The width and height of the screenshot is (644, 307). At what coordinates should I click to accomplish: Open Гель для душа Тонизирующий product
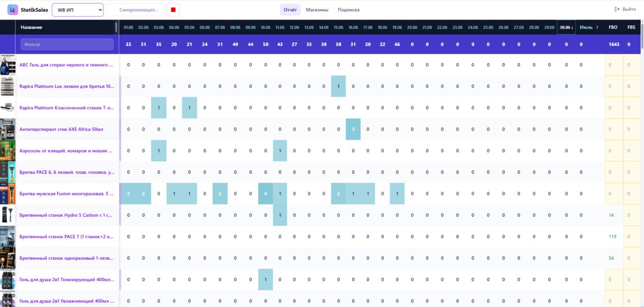[x=66, y=279]
